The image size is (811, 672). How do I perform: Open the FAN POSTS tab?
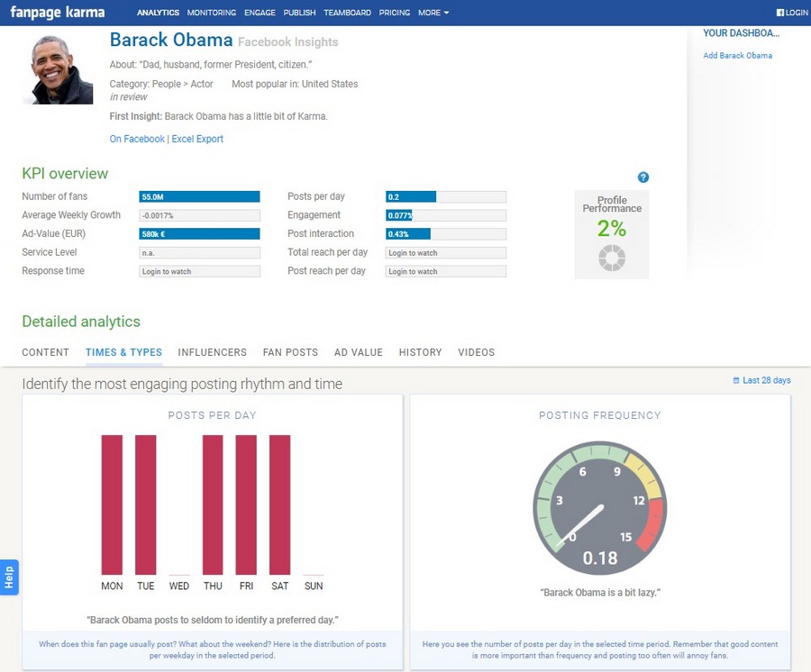tap(290, 352)
